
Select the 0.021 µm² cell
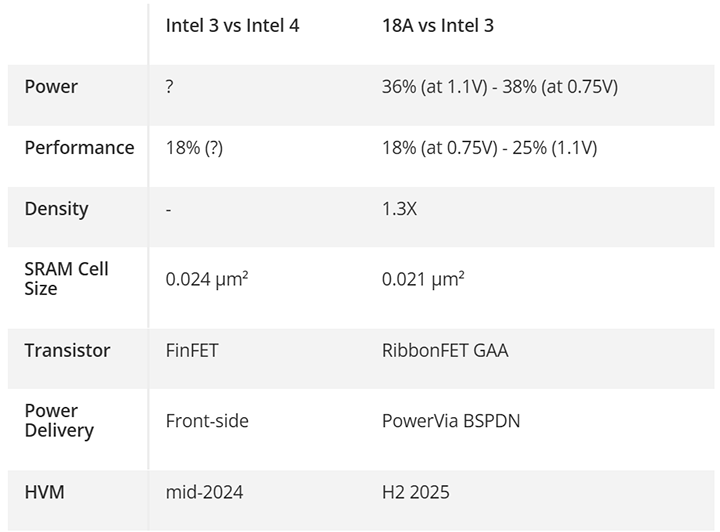423,280
